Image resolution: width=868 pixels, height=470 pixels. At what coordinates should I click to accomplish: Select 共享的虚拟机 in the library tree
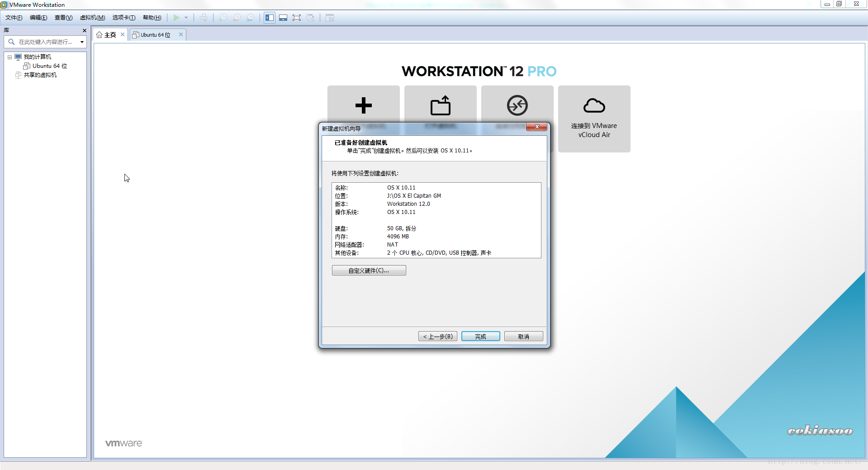pyautogui.click(x=40, y=75)
